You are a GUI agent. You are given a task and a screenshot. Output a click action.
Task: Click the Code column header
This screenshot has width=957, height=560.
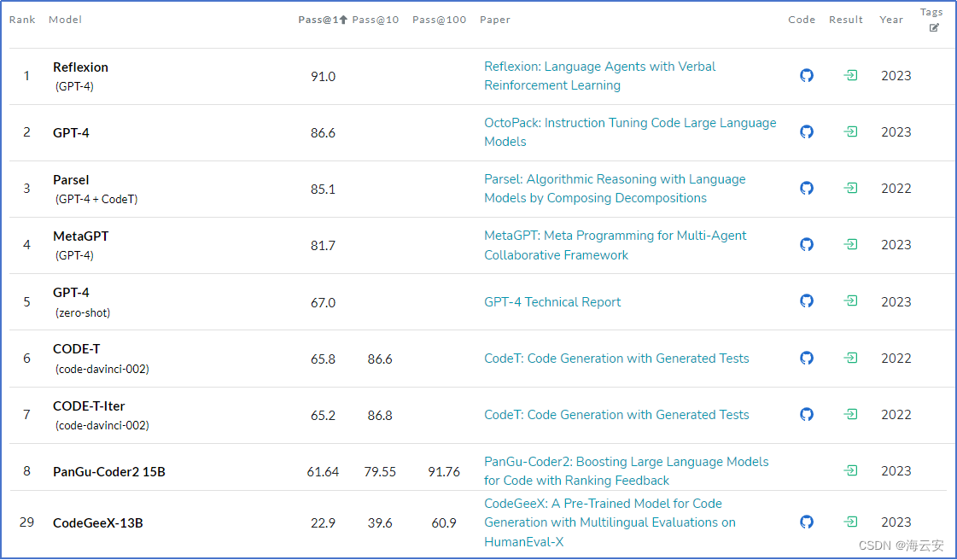tap(802, 20)
